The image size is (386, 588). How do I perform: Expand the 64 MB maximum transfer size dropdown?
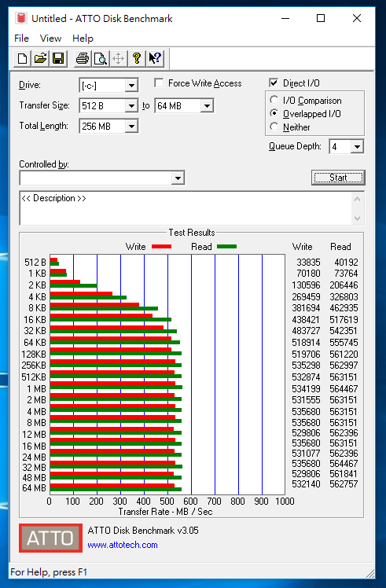pos(207,106)
